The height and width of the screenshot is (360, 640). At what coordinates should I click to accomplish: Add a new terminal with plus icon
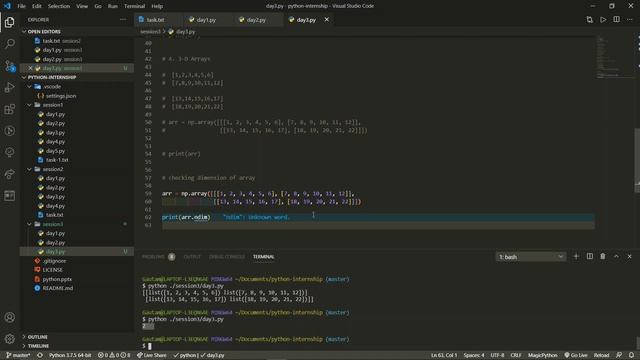[576, 256]
